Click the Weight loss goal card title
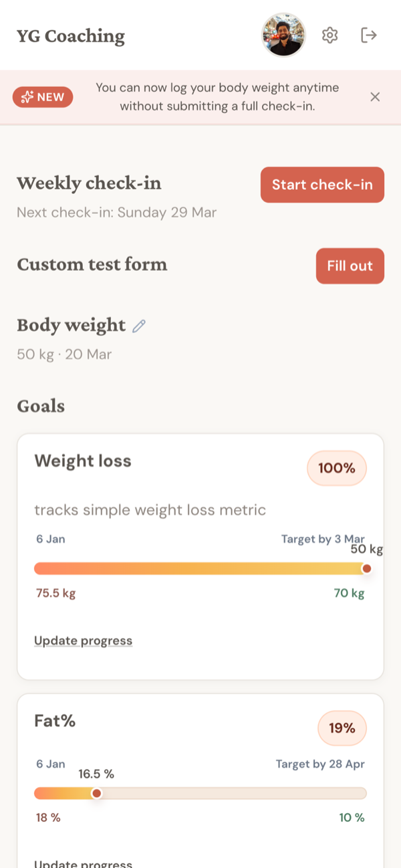 tap(82, 461)
